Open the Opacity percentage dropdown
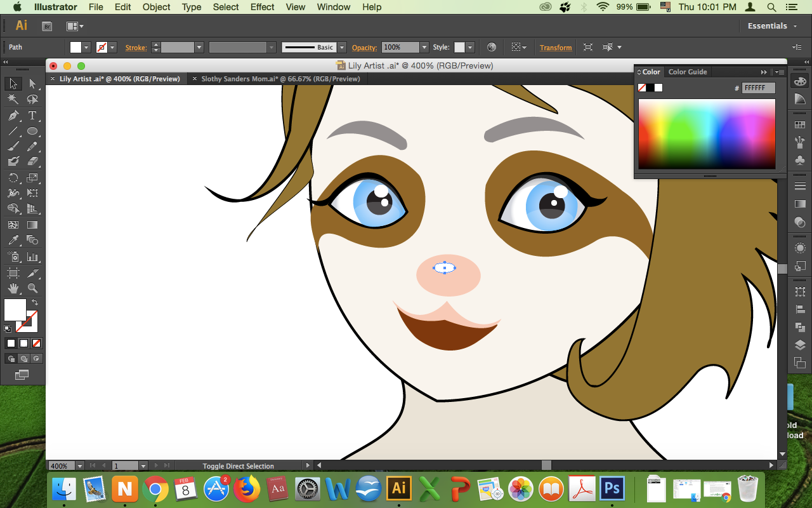The height and width of the screenshot is (508, 812). 424,48
